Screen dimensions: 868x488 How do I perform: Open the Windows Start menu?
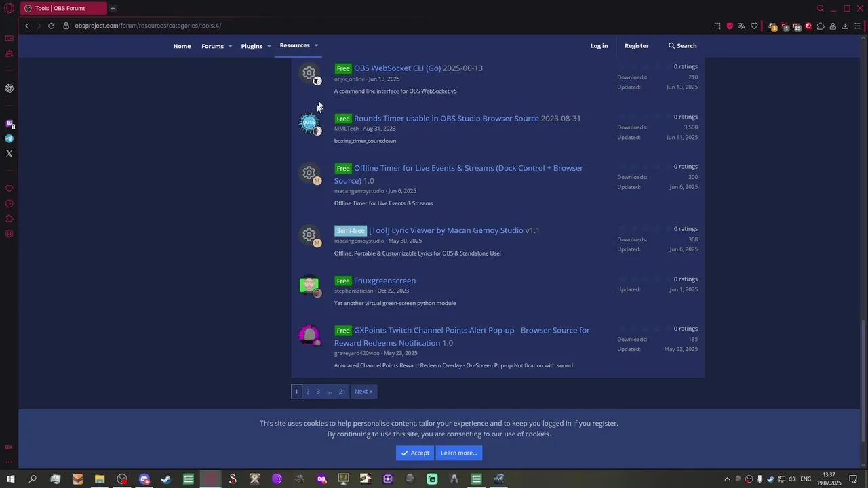coord(10,479)
